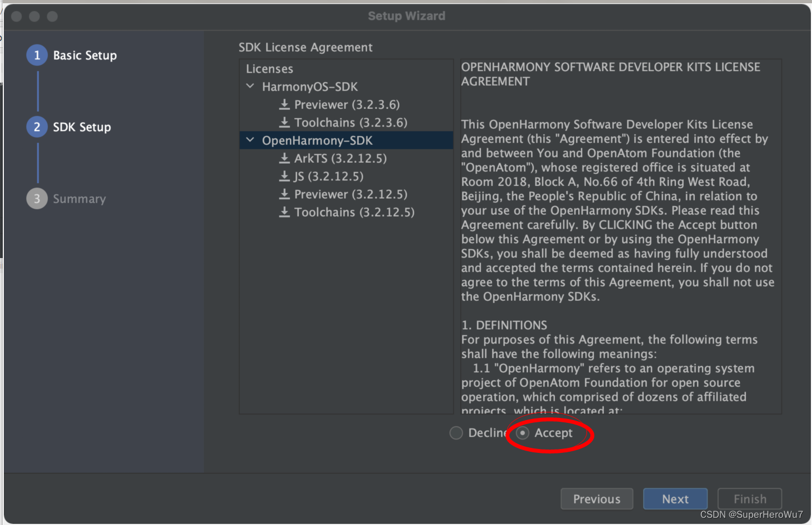This screenshot has width=812, height=525.
Task: Click the Next button
Action: [675, 499]
